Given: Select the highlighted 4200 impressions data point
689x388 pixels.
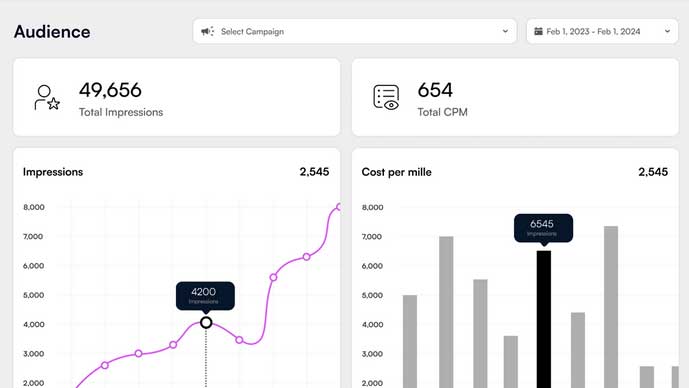Looking at the screenshot, I should click(x=206, y=323).
